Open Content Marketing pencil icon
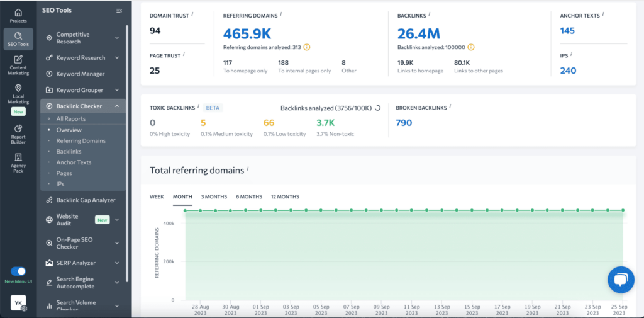644x318 pixels. pos(18,59)
